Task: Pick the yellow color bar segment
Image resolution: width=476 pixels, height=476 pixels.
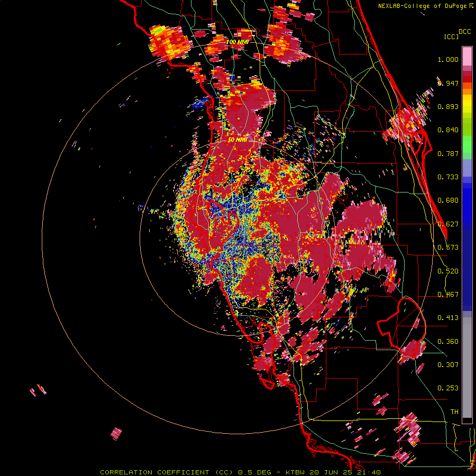Action: [467, 104]
